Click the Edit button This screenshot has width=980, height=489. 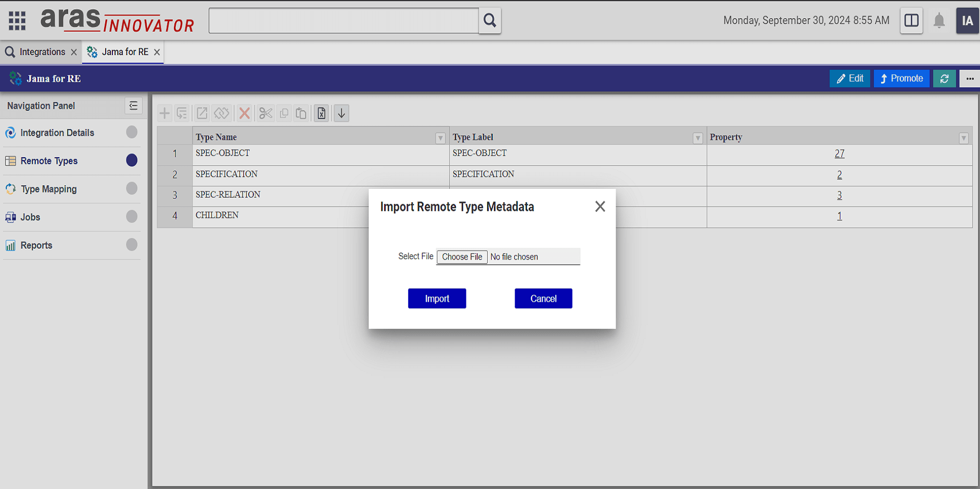849,79
